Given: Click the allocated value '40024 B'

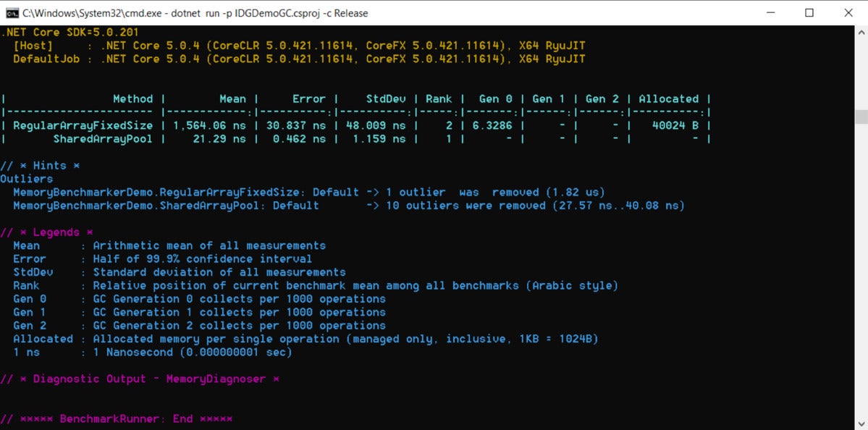Looking at the screenshot, I should coord(676,126).
